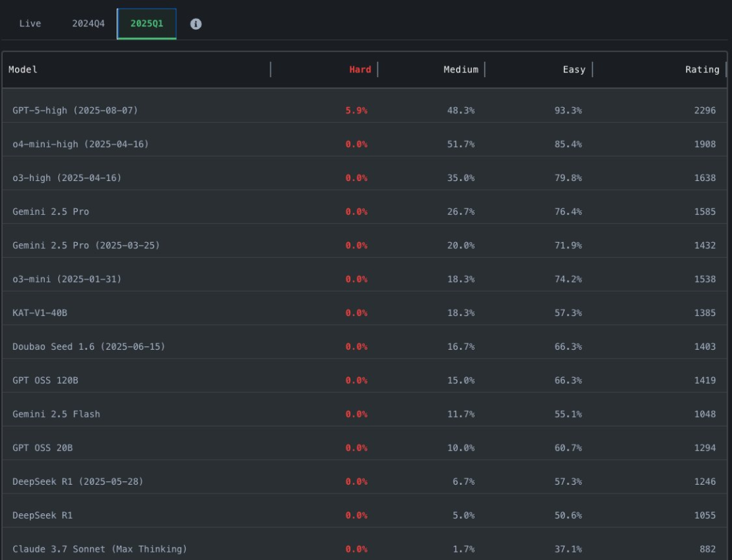Select the Gemini 2.5 Flash model name
The height and width of the screenshot is (560, 732).
56,414
